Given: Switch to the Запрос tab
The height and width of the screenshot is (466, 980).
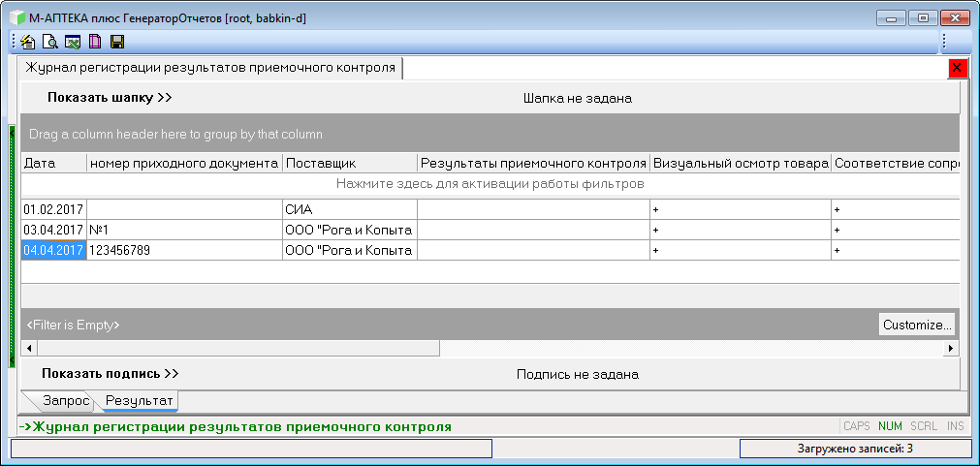Looking at the screenshot, I should (66, 400).
